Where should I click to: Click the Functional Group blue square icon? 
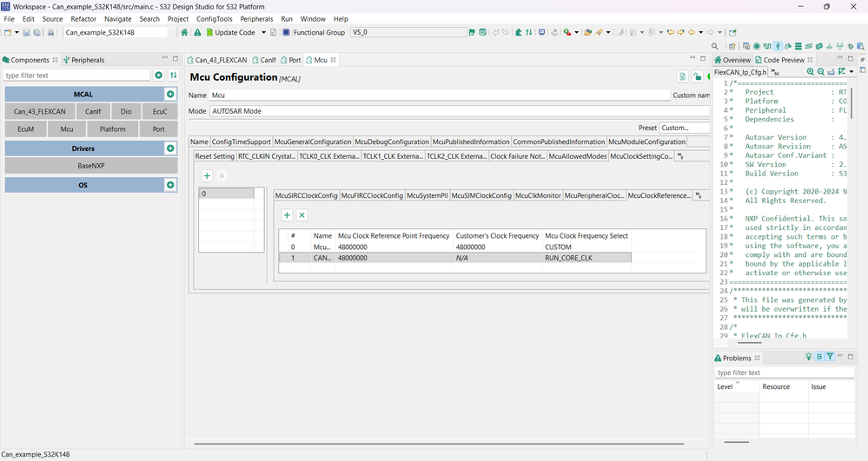(286, 33)
